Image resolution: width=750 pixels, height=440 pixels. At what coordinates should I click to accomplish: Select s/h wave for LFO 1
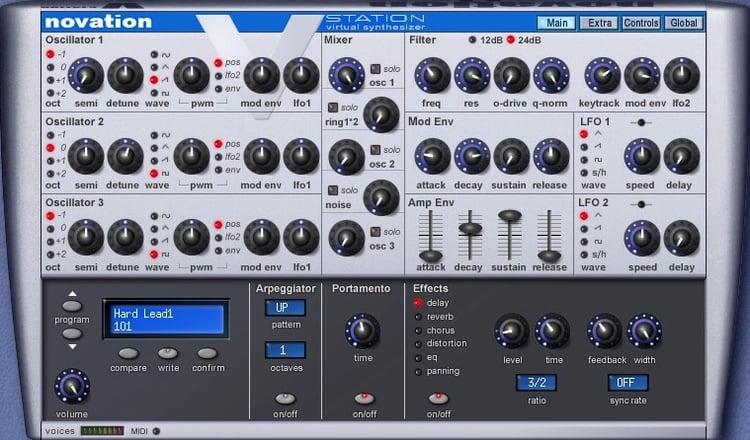(x=584, y=173)
